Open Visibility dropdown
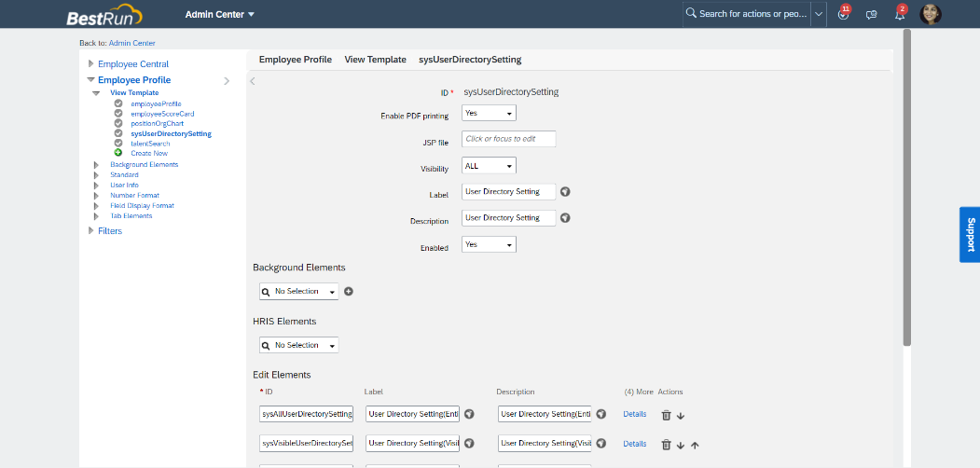The image size is (980, 468). coord(489,166)
